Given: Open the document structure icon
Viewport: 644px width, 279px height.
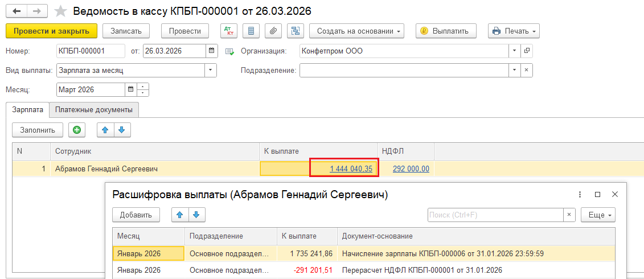Looking at the screenshot, I should (296, 31).
